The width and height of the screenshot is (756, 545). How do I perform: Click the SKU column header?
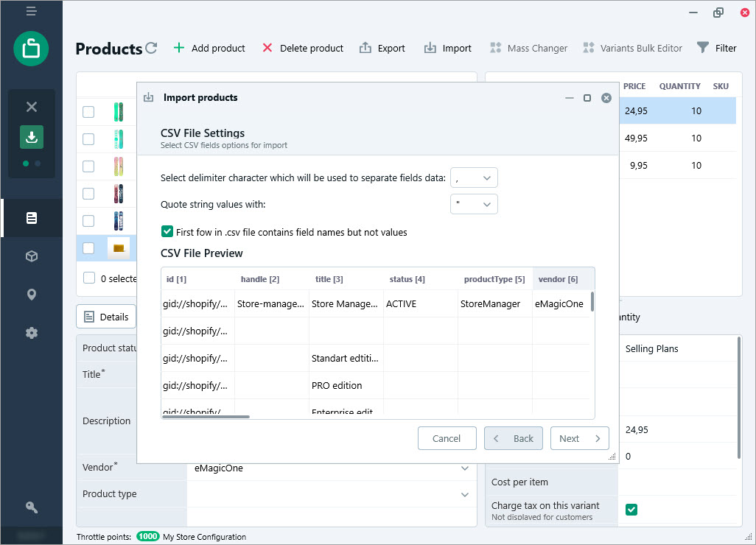click(721, 86)
